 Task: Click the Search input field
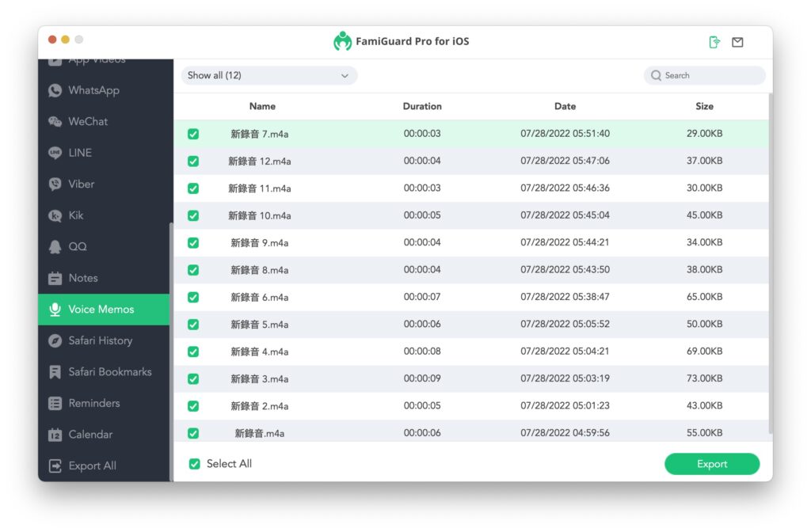coord(704,75)
